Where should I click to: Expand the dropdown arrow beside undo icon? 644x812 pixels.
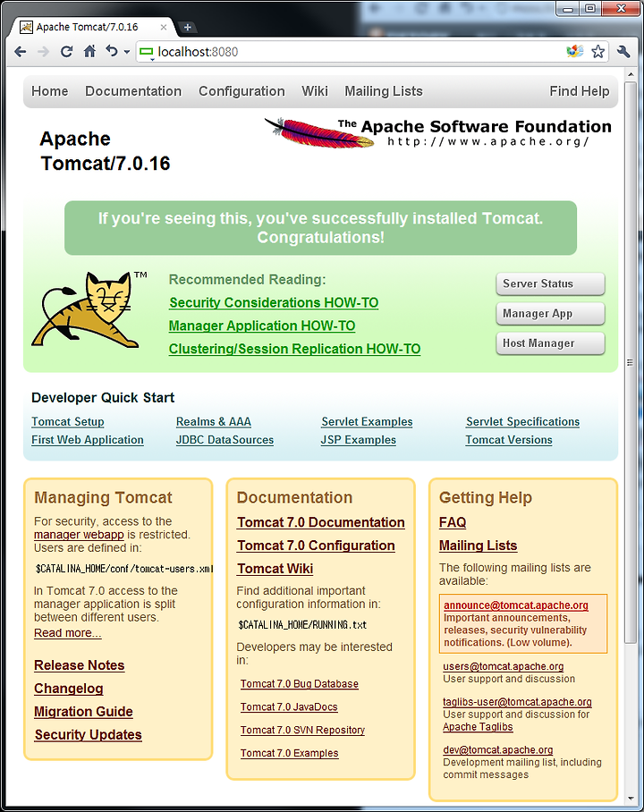click(x=126, y=52)
